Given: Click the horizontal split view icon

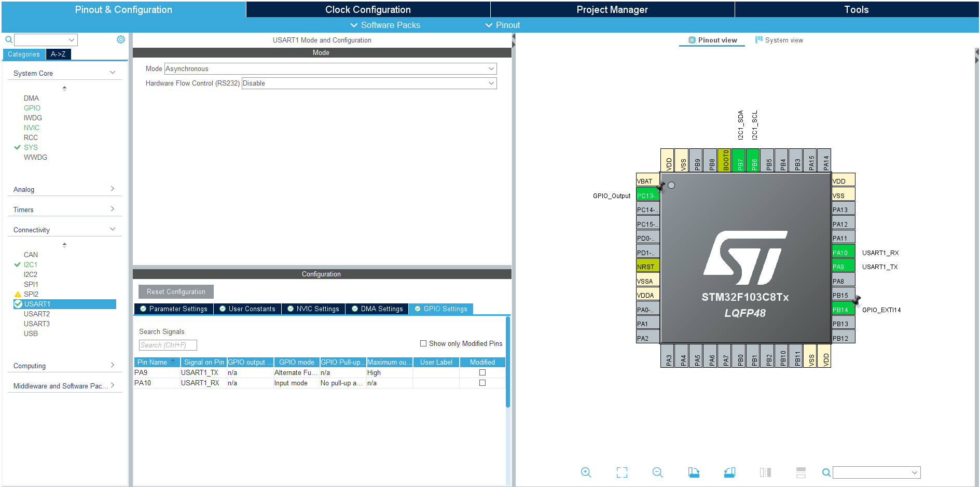Looking at the screenshot, I should 801,472.
